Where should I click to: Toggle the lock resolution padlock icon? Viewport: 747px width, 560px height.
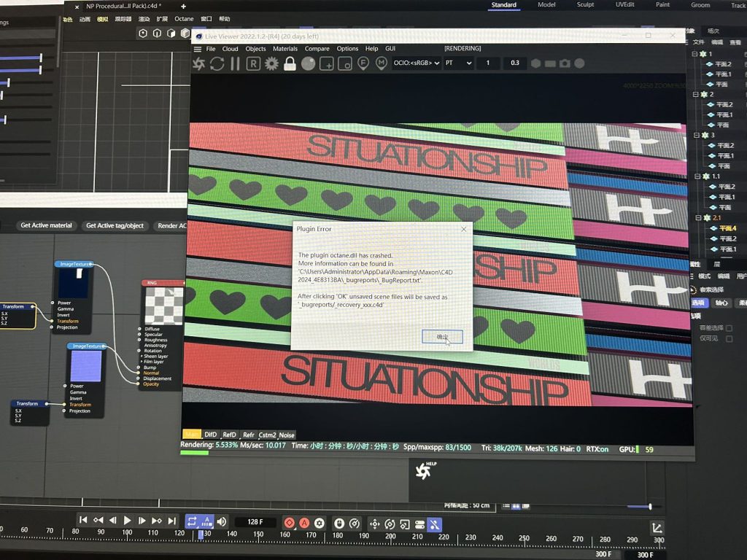click(x=290, y=63)
